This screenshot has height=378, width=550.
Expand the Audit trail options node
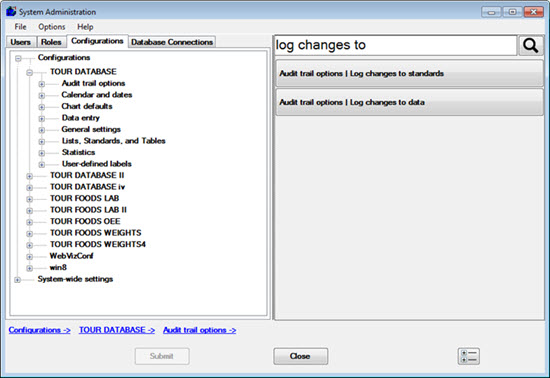(x=41, y=84)
